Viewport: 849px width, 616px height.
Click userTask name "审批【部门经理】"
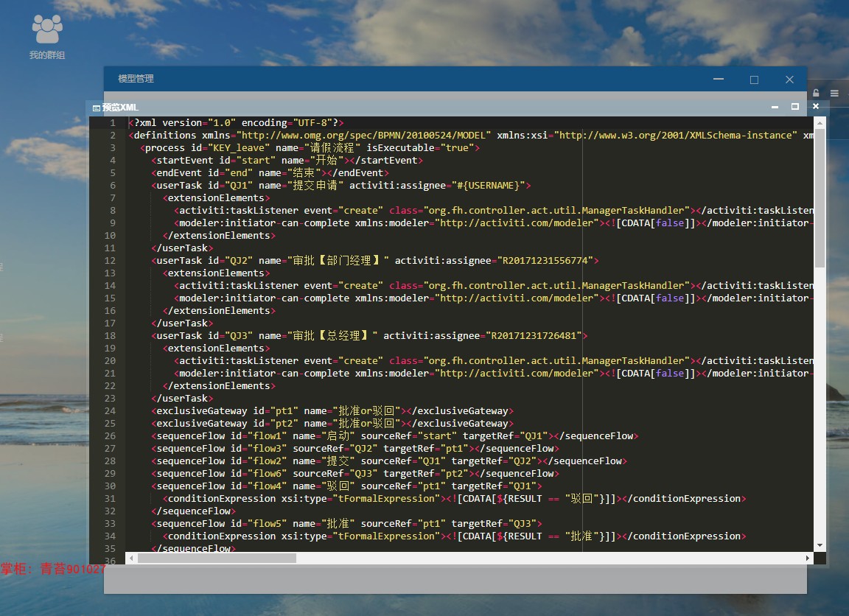(338, 260)
